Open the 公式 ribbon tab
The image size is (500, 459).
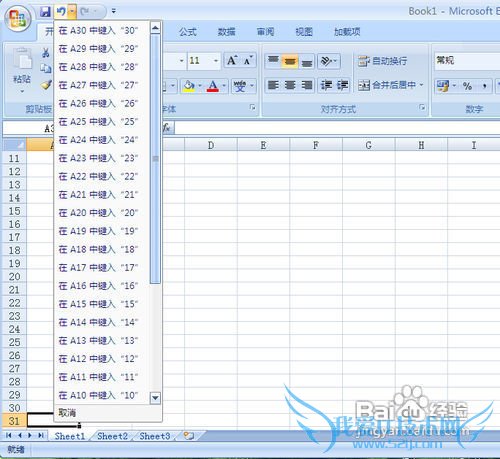[x=188, y=32]
